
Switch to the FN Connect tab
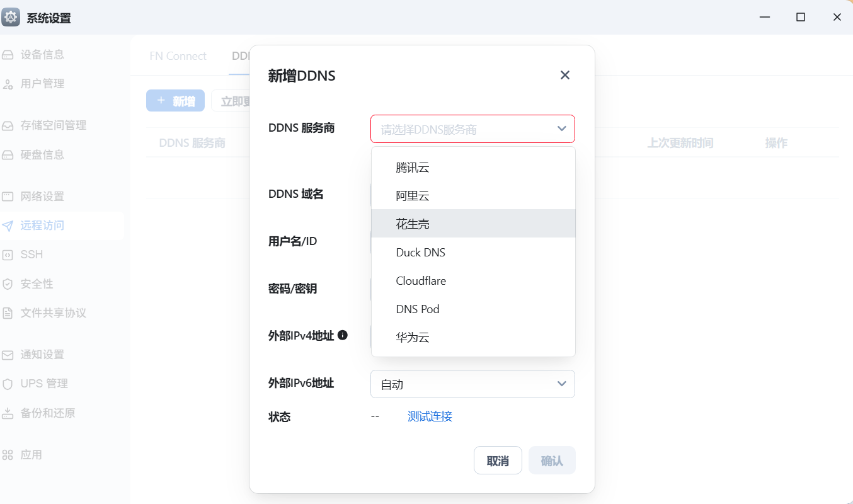(178, 55)
